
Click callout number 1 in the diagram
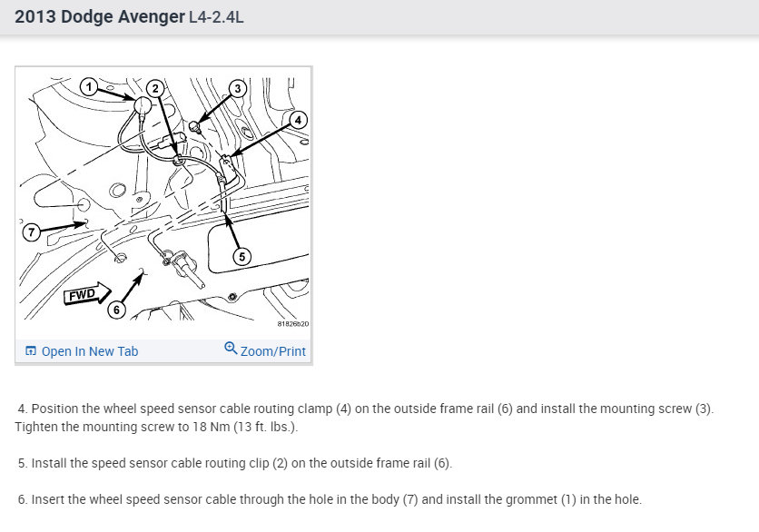pyautogui.click(x=88, y=86)
